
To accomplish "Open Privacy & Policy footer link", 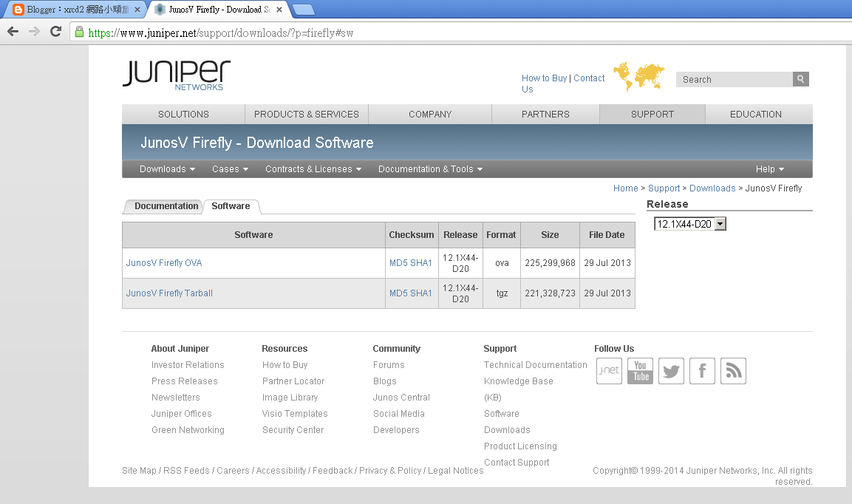I will (390, 471).
